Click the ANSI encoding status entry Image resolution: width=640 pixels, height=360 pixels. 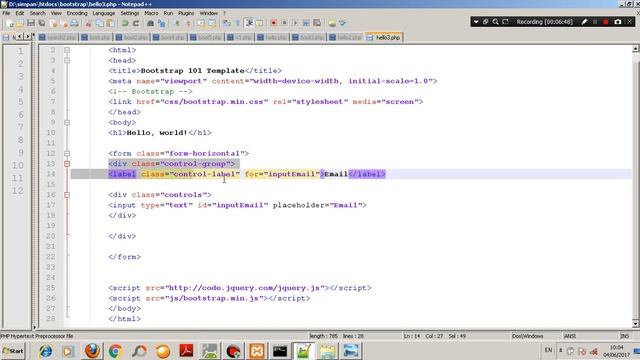pyautogui.click(x=570, y=336)
